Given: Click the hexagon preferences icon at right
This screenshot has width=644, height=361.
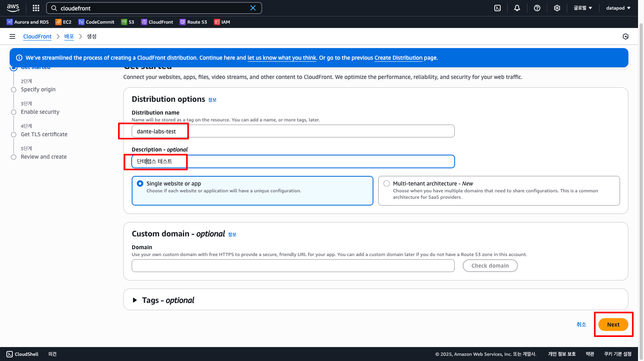Looking at the screenshot, I should pos(626,36).
